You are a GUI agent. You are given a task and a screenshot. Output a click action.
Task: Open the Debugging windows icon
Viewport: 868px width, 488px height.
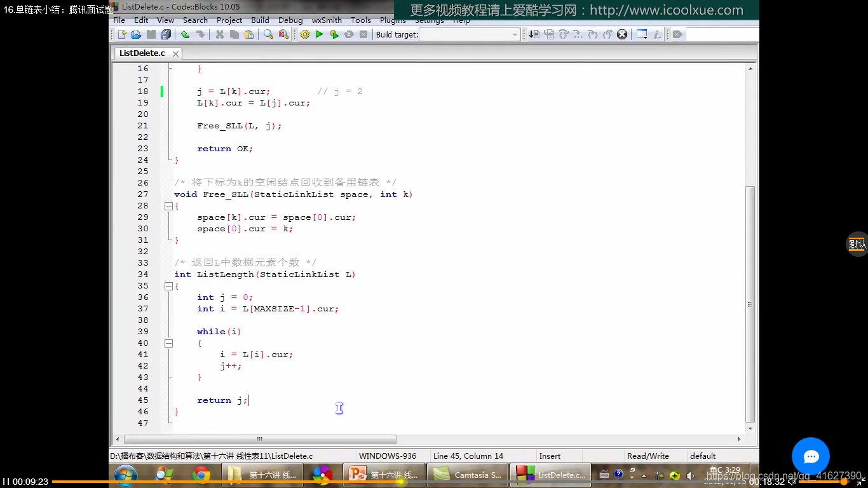(642, 34)
